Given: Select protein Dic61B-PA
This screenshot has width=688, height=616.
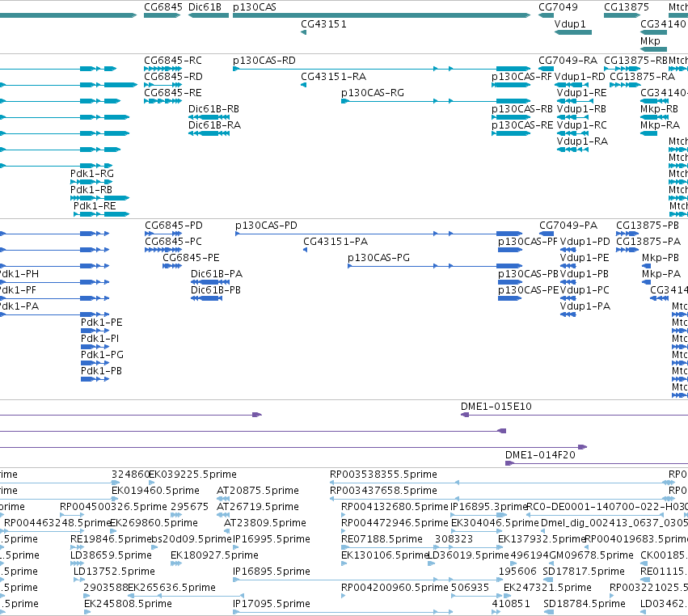Looking at the screenshot, I should click(x=210, y=282).
